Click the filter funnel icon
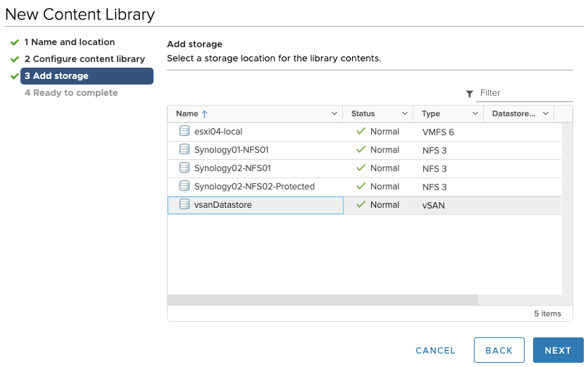Screen dimensions: 588x367 [x=470, y=94]
